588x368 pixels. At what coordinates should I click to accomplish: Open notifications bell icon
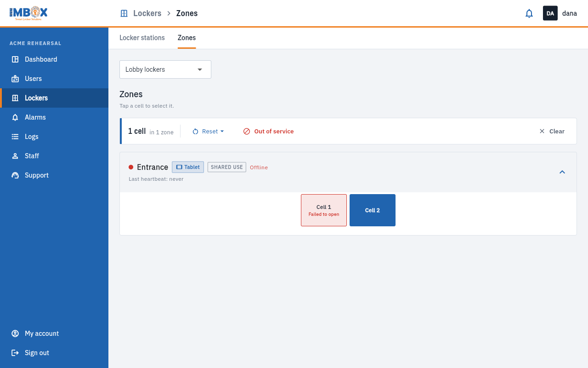point(529,13)
